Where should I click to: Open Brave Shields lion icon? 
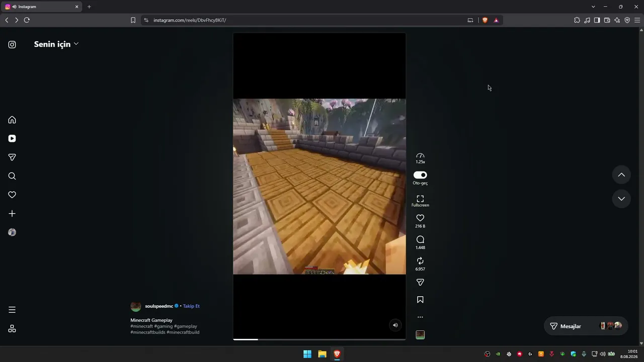pos(485,20)
